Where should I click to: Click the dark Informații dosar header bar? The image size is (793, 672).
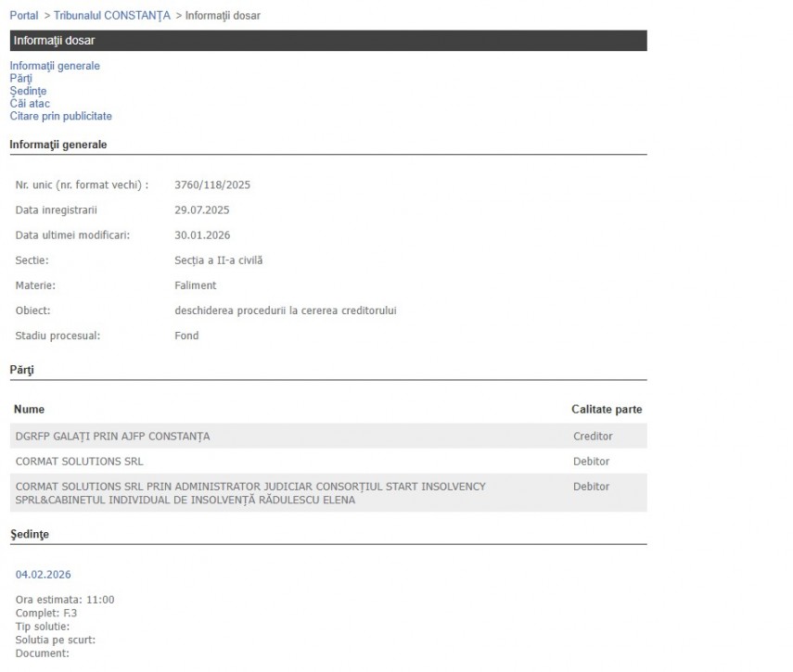click(327, 41)
